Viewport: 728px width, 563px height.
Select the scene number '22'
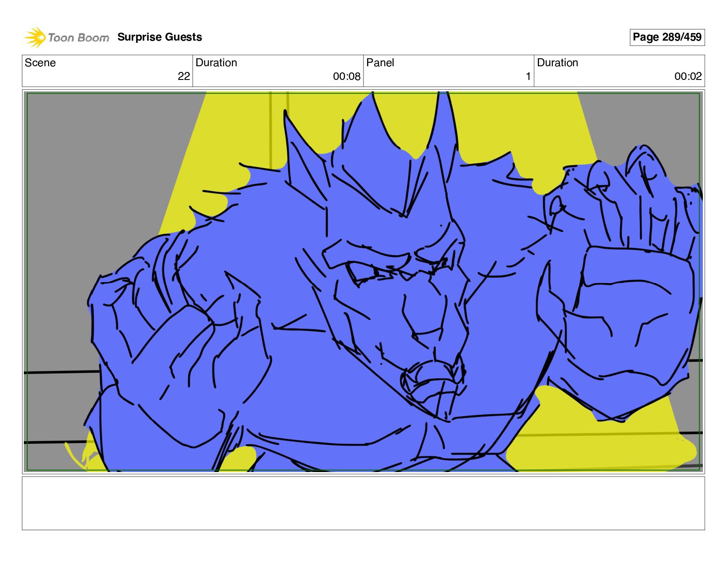click(184, 76)
